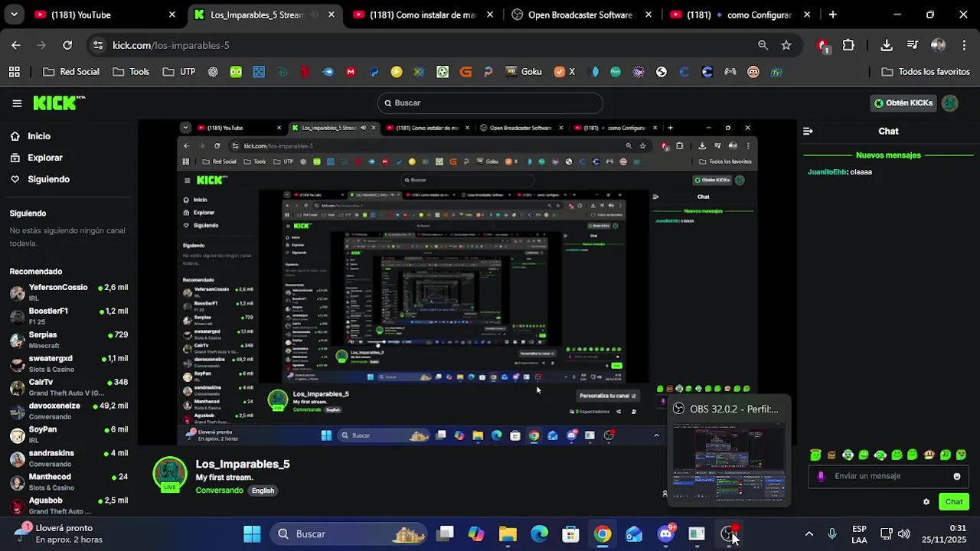This screenshot has width=980, height=551.
Task: Expand the Red Social bookmarks folder
Action: (71, 72)
